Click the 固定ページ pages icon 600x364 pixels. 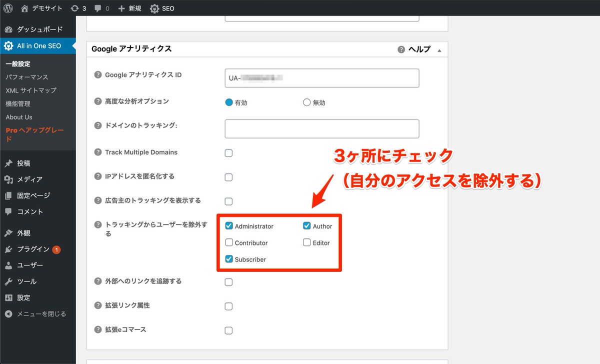click(8, 195)
